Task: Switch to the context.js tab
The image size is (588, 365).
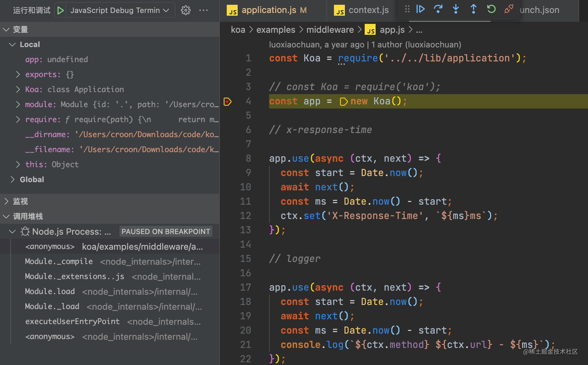Action: click(362, 10)
